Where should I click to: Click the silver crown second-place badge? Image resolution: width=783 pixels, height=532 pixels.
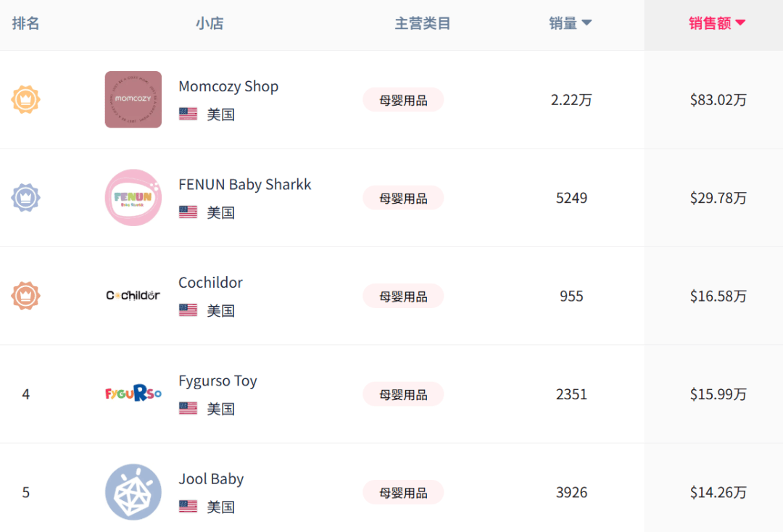click(25, 198)
